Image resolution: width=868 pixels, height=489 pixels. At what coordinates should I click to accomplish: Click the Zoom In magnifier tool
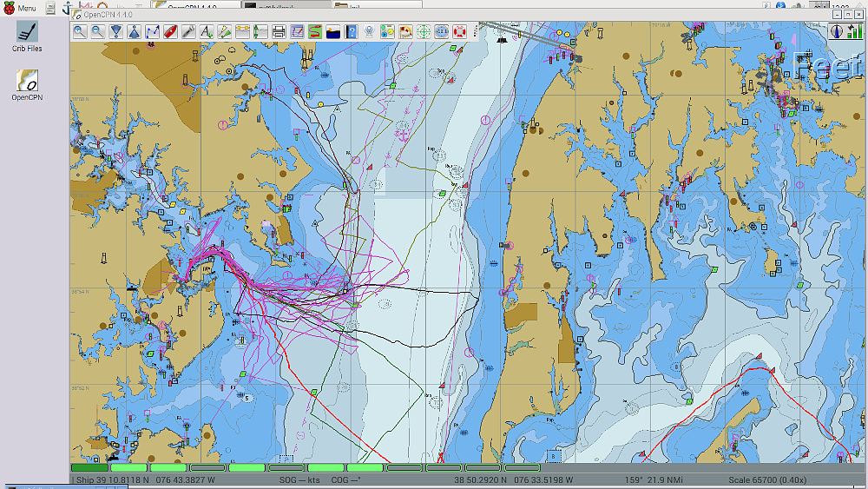(79, 32)
